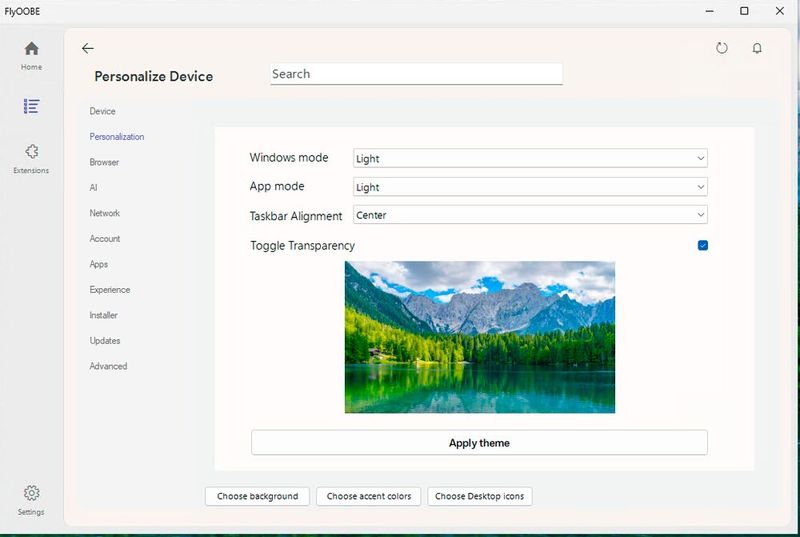
Task: Click the Search input field
Action: (x=416, y=74)
